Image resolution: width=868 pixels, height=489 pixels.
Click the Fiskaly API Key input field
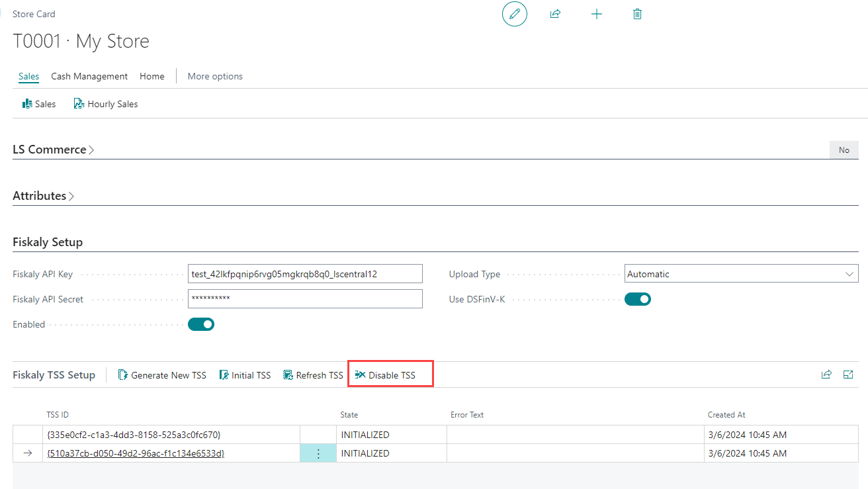(305, 274)
